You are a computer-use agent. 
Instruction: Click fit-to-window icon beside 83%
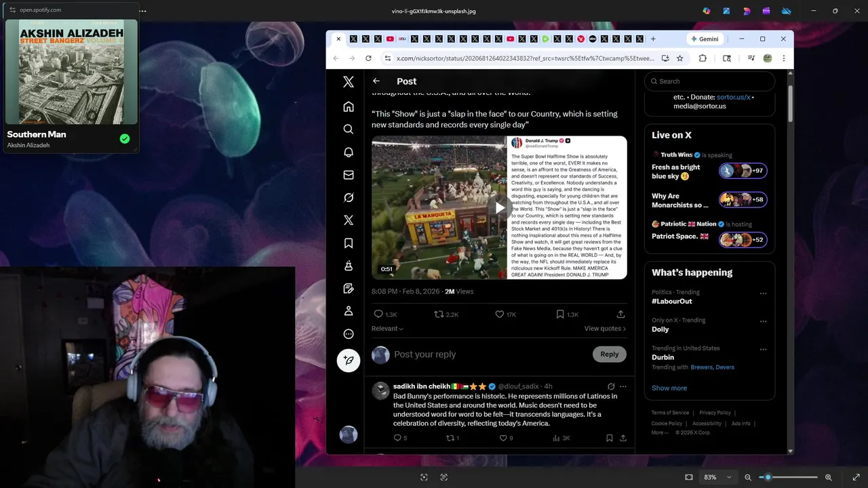click(689, 477)
